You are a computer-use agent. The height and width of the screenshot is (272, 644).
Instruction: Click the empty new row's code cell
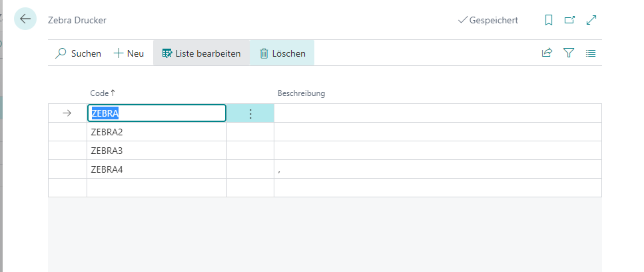click(157, 188)
